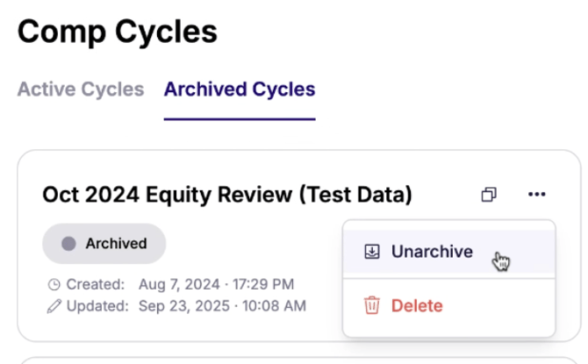Select the Archived Cycles tab
Image resolution: width=588 pixels, height=364 pixels.
click(x=239, y=89)
